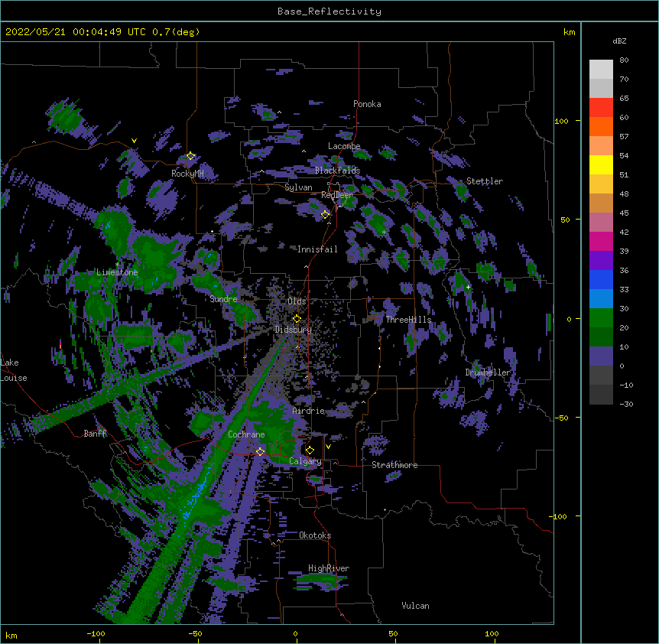The image size is (659, 644).
Task: Click the -30 value in the dBZ legend
Action: pyautogui.click(x=626, y=404)
